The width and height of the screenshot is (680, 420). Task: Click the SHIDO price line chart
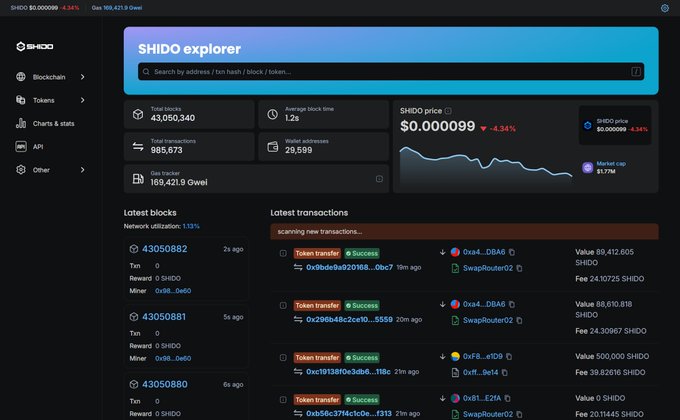[486, 167]
